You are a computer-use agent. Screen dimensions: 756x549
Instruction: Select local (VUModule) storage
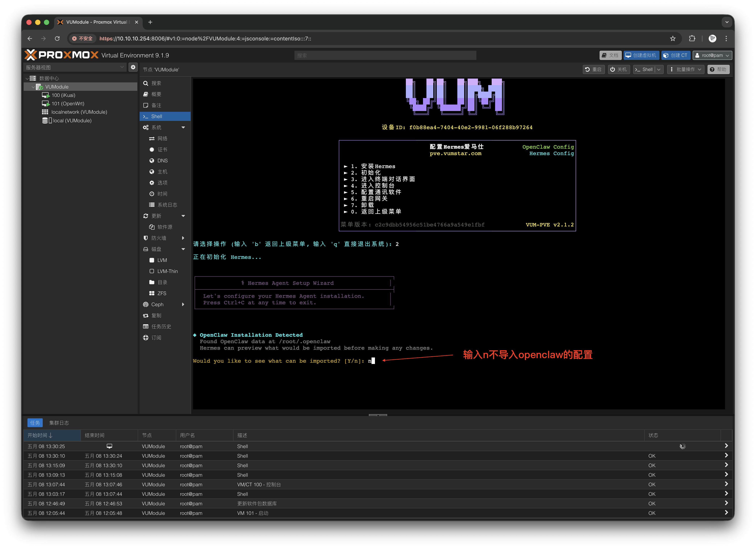coord(67,120)
